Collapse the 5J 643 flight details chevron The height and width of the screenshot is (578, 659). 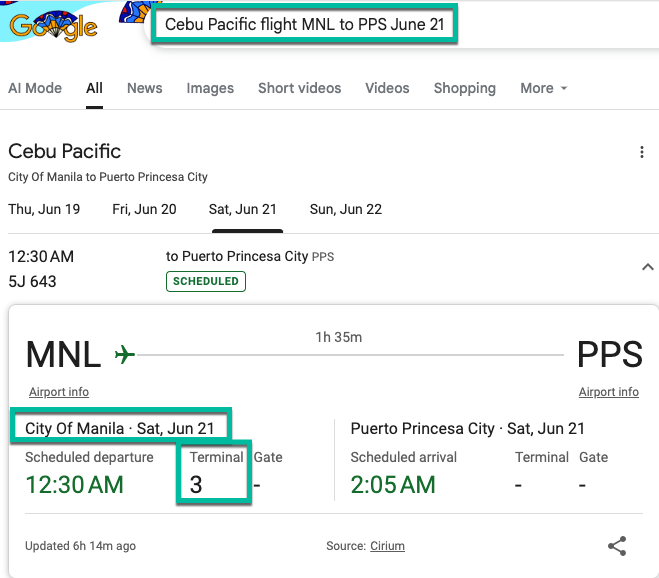click(x=648, y=267)
